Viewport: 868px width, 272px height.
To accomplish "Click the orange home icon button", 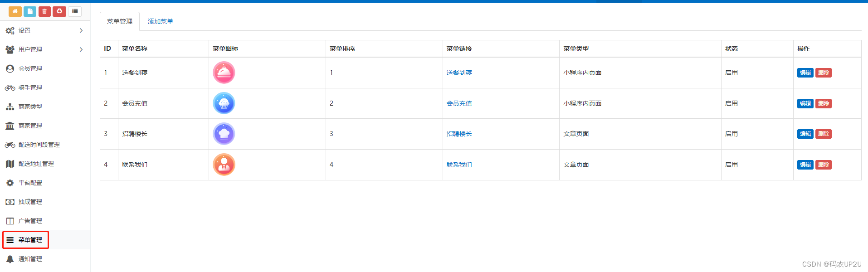I will 15,11.
